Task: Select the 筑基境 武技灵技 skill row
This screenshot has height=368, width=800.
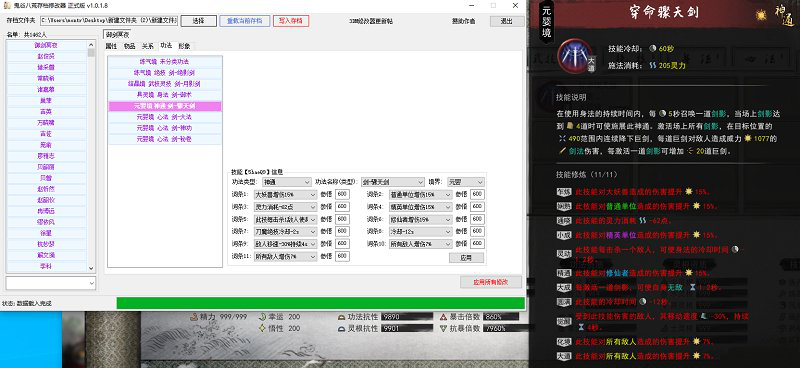Action: 165,84
